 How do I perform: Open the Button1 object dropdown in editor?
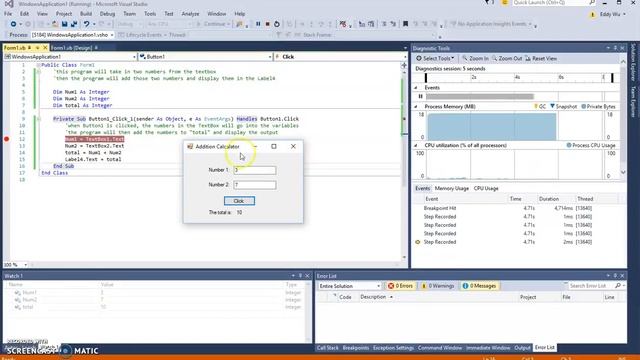206,57
